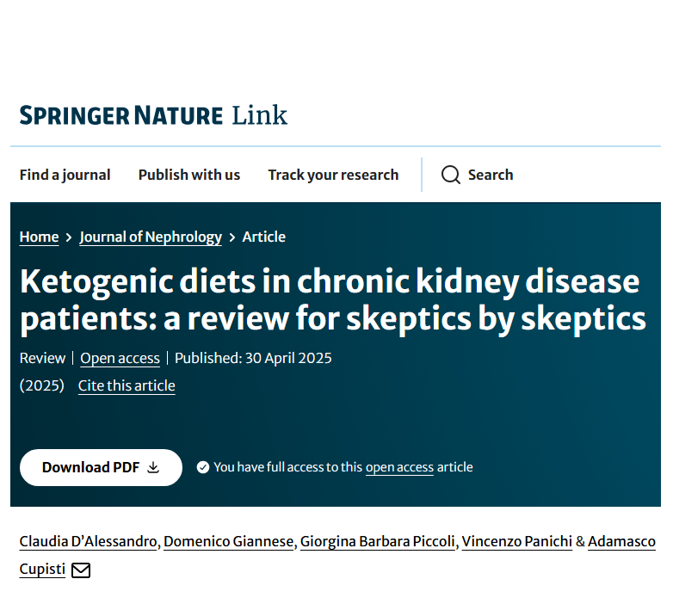
Task: Open author Claudia D'Alessandro's details
Action: (x=89, y=541)
